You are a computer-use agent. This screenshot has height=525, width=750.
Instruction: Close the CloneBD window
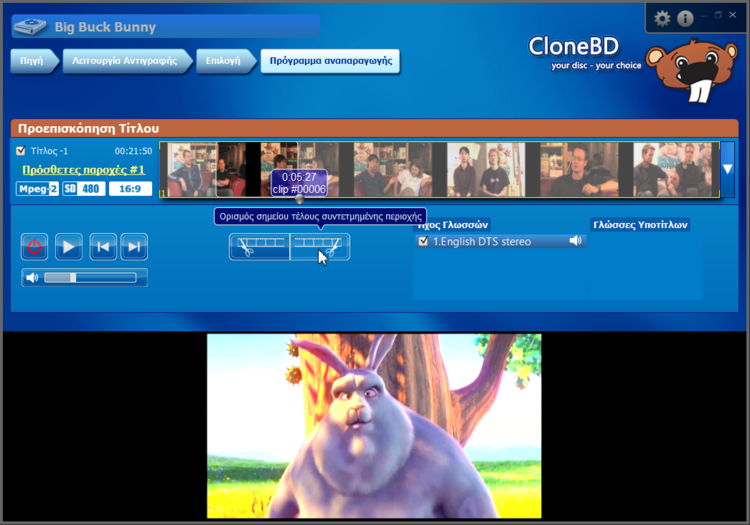tap(732, 15)
